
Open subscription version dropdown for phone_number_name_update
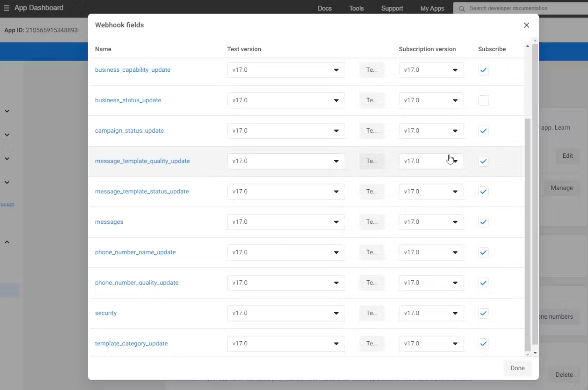431,252
